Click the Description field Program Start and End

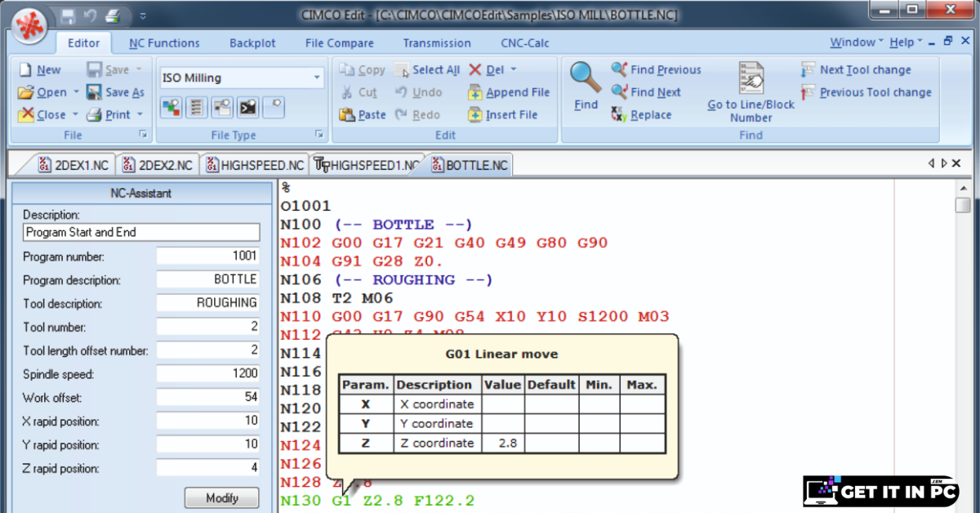(141, 232)
